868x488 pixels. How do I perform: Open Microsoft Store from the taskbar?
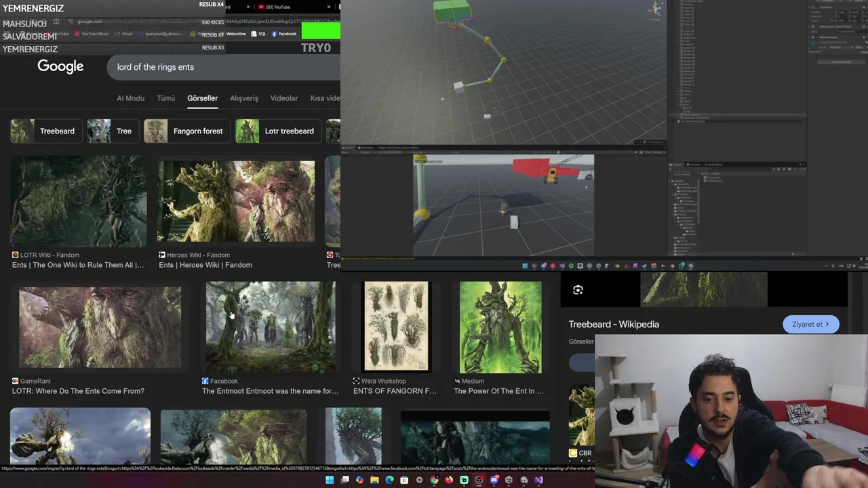click(x=404, y=480)
